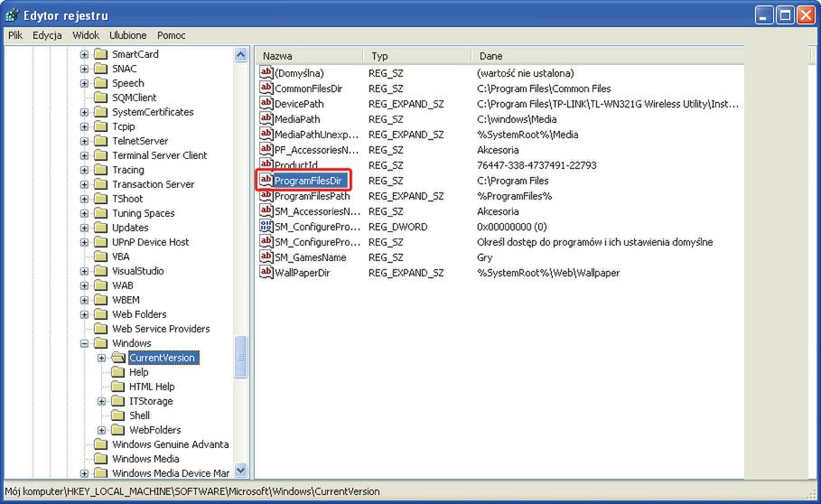This screenshot has height=504, width=821.
Task: Expand the Tracing key
Action: (84, 170)
